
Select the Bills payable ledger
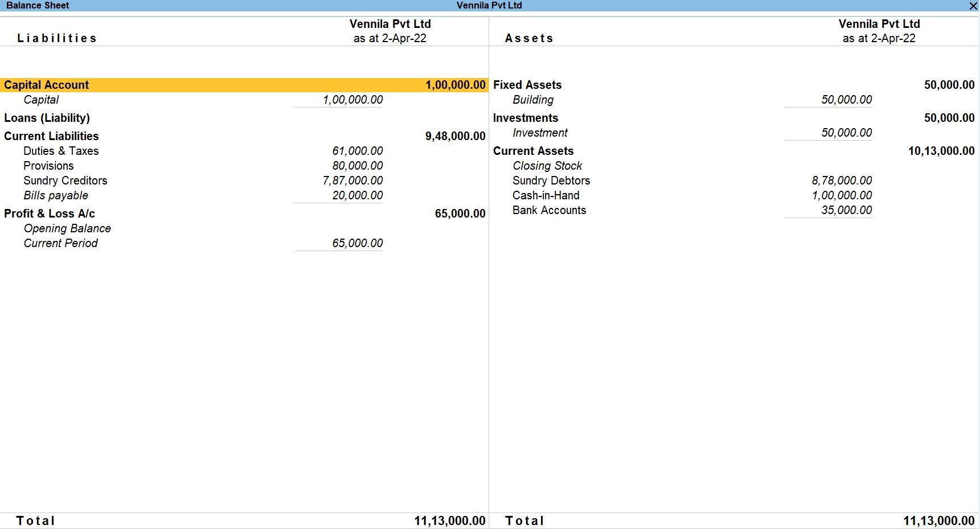(x=56, y=195)
